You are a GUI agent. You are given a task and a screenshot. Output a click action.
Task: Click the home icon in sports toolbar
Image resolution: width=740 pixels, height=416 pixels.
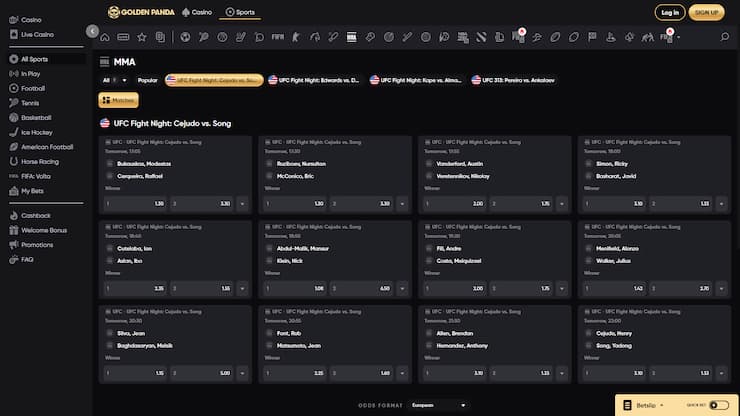pos(105,37)
